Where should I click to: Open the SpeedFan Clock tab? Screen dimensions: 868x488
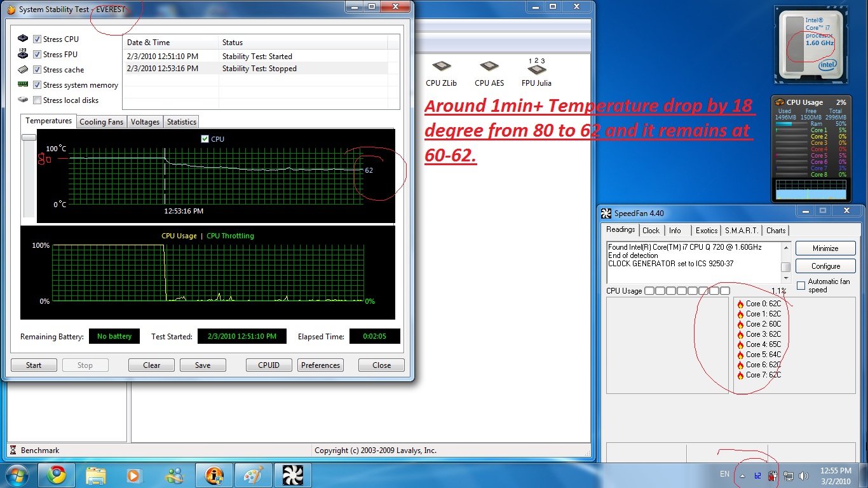pos(651,230)
